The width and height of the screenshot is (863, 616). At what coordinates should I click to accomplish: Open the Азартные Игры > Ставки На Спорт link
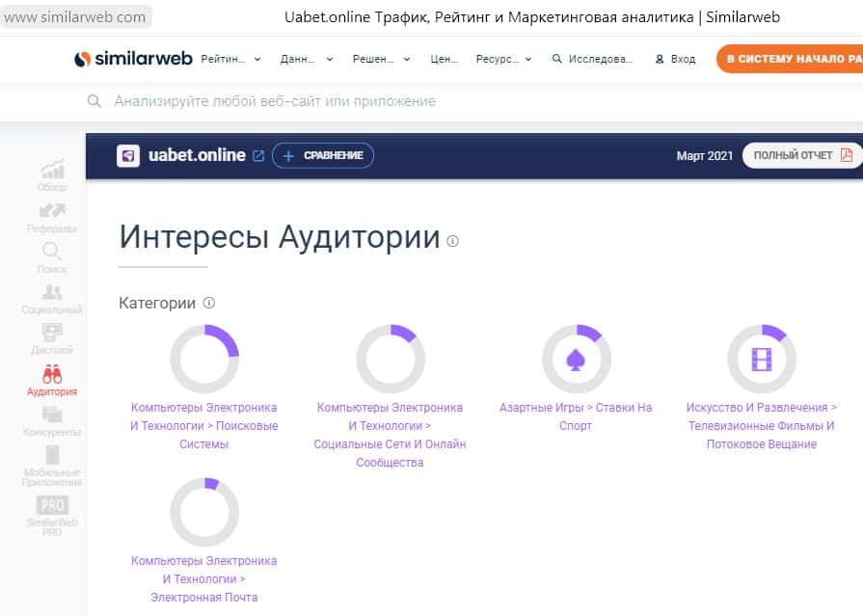[x=576, y=416]
